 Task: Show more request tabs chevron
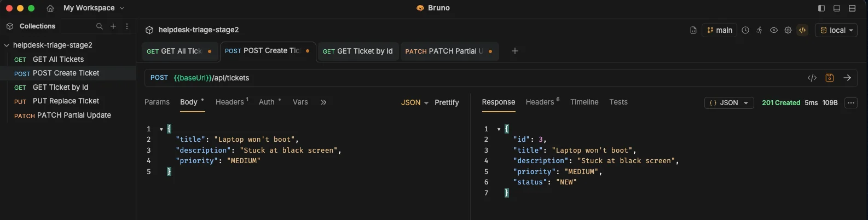(323, 102)
